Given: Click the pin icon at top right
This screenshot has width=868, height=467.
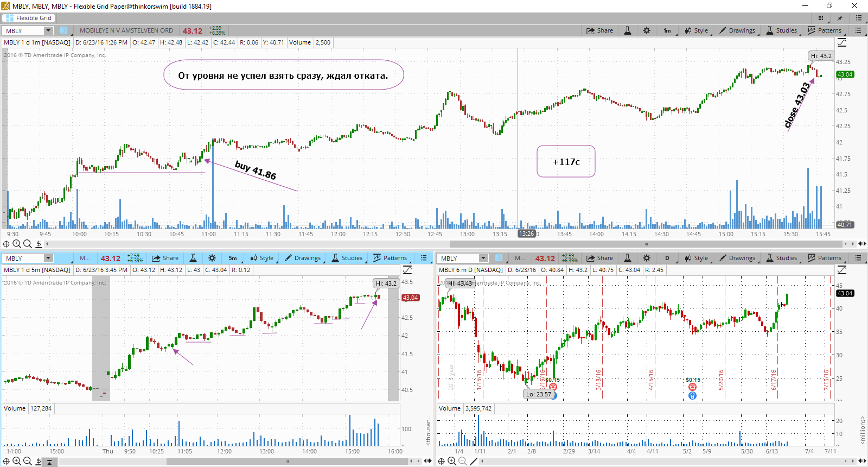Looking at the screenshot, I should (840, 18).
